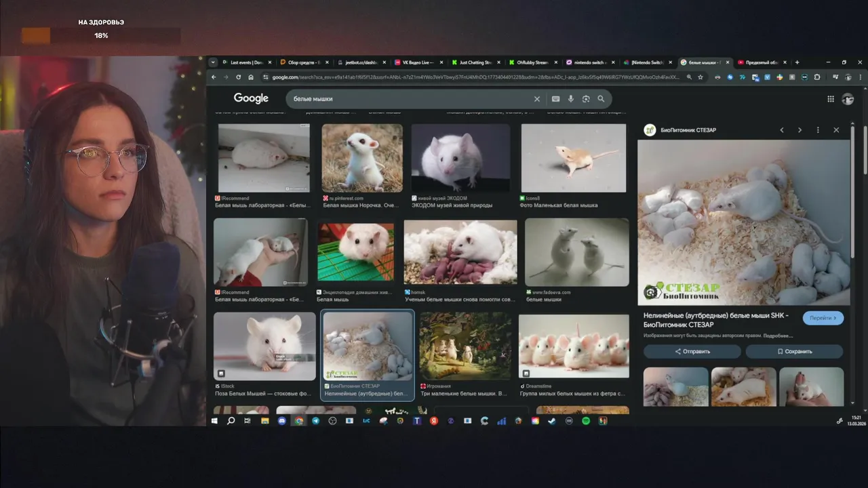Image resolution: width=868 pixels, height=488 pixels.
Task: Open File Explorer from the taskbar
Action: 265,421
